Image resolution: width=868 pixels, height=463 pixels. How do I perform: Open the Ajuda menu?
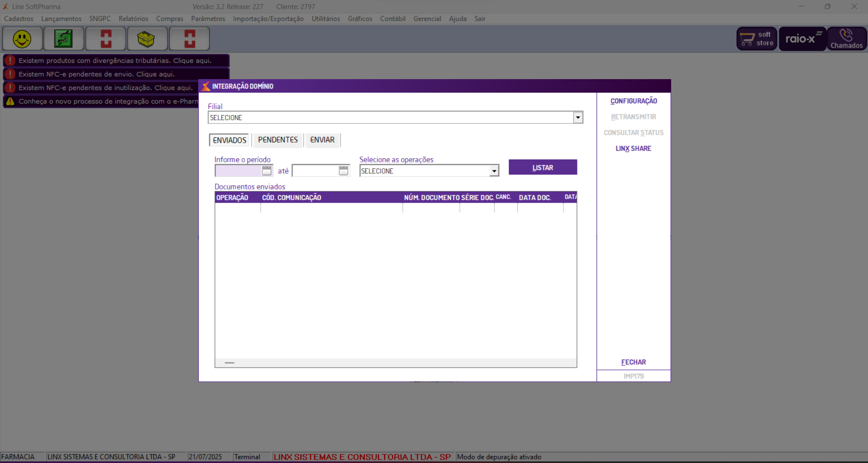(x=458, y=19)
